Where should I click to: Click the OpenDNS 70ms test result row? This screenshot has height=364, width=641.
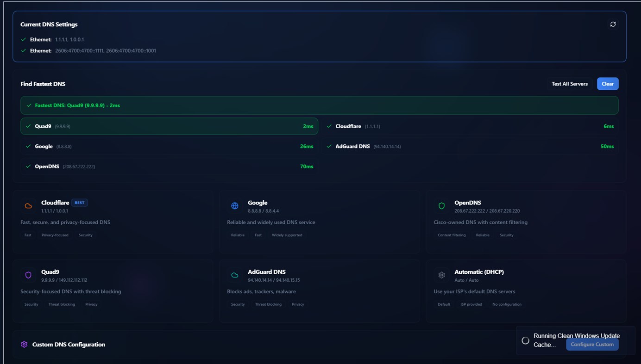coord(169,167)
